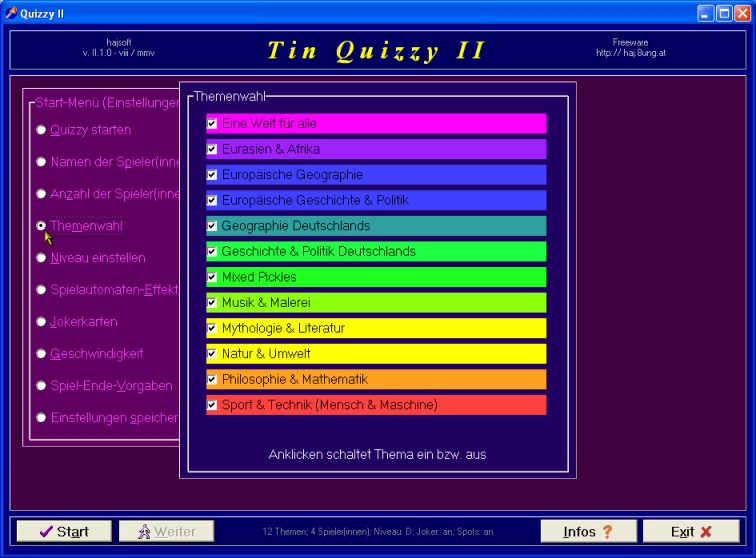Choose the Spiel-Ende-Vorgaben option
The width and height of the screenshot is (756, 558).
(41, 386)
